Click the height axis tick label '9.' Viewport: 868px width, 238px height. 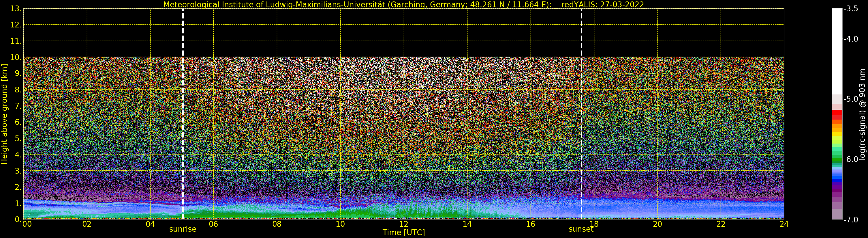[18, 74]
